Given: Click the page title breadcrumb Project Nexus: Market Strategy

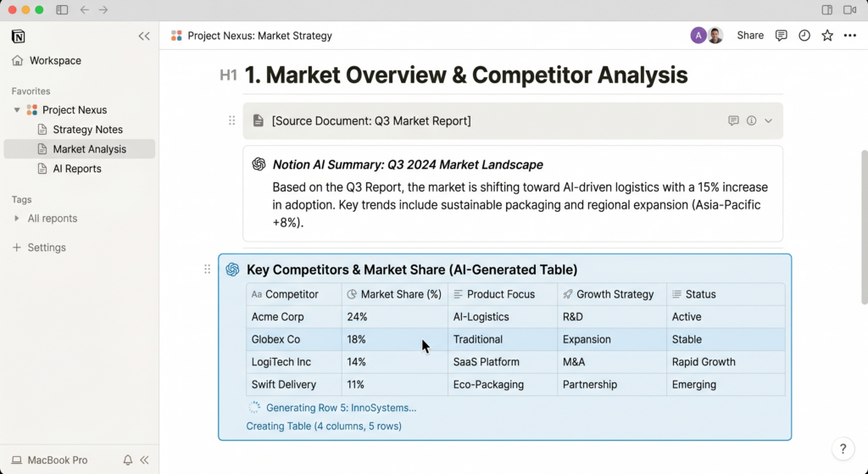Looking at the screenshot, I should [x=259, y=36].
